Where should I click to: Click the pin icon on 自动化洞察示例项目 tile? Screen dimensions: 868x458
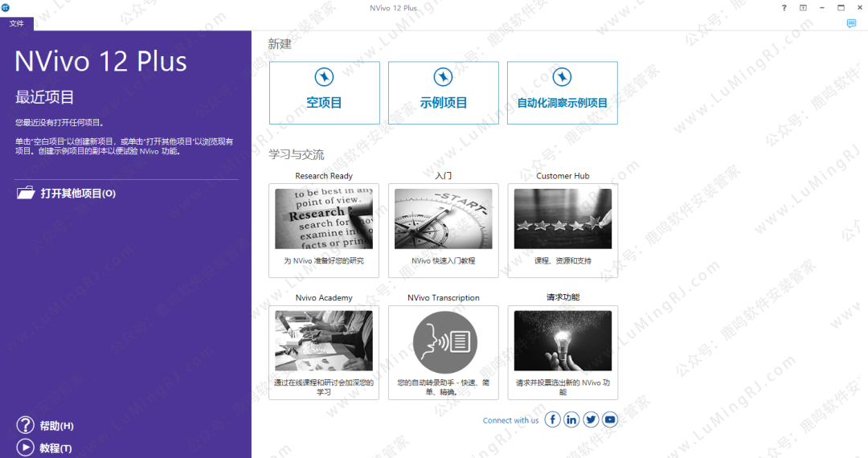[x=562, y=77]
